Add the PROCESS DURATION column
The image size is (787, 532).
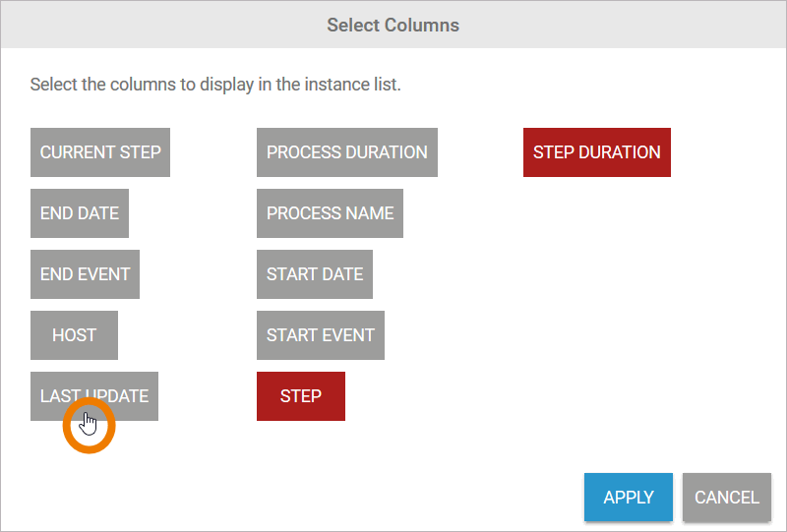346,152
